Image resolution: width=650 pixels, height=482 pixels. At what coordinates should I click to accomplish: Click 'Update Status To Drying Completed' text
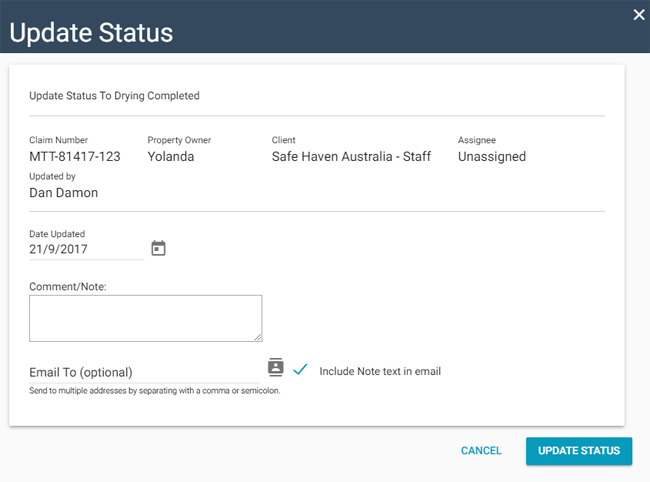click(x=114, y=96)
